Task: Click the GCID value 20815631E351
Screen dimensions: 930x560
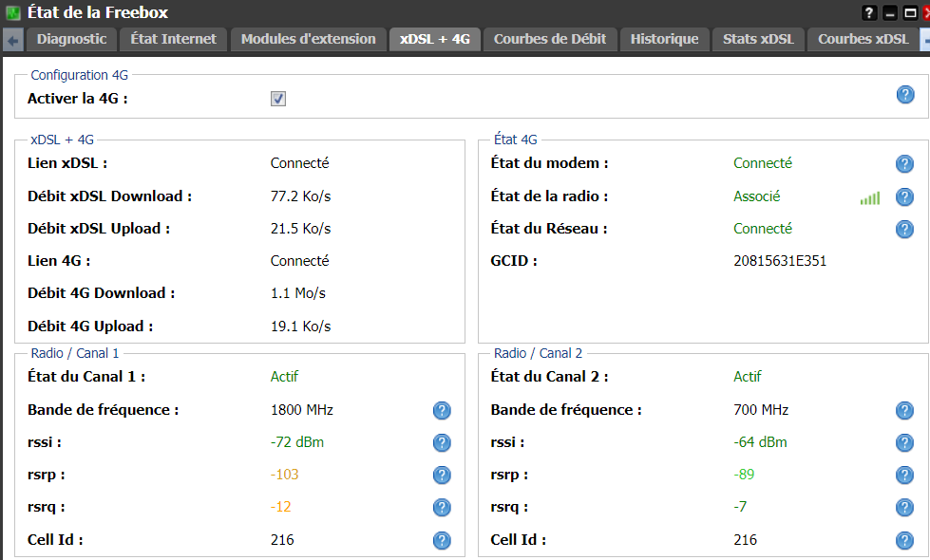Action: click(x=780, y=261)
